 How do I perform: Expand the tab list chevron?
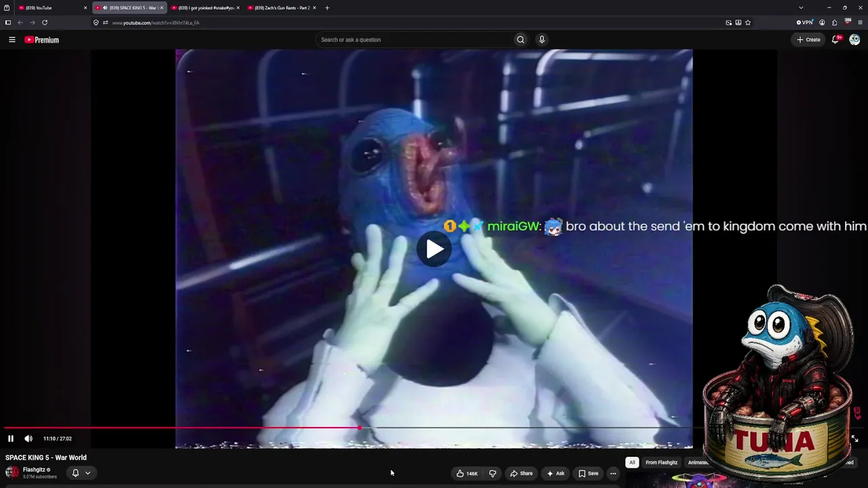click(801, 8)
